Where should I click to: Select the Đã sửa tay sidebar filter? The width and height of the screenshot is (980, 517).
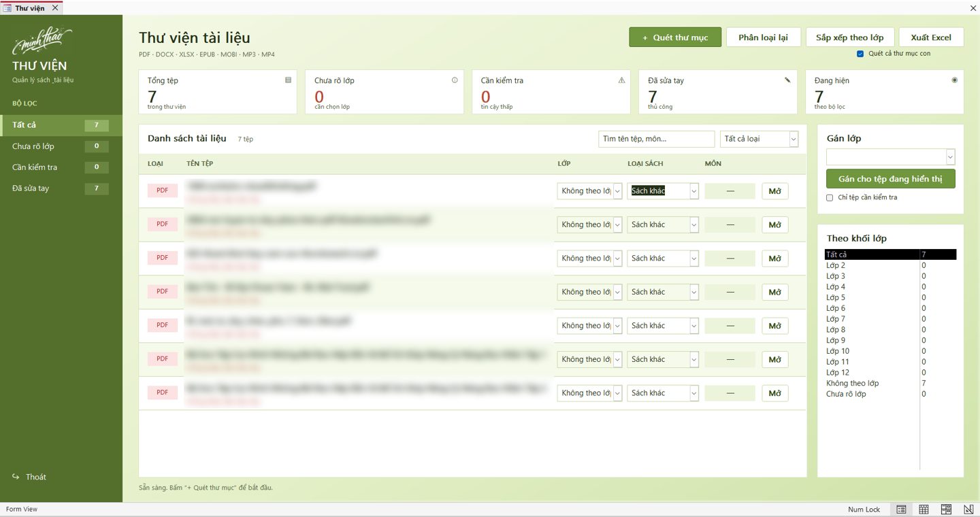(61, 188)
